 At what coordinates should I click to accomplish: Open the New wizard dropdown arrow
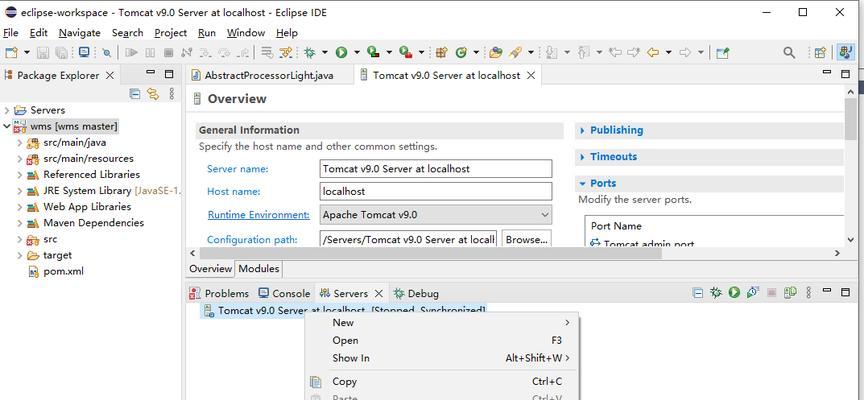[26, 52]
